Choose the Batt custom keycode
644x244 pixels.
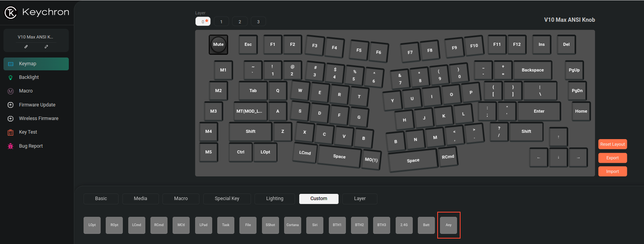pyautogui.click(x=426, y=225)
